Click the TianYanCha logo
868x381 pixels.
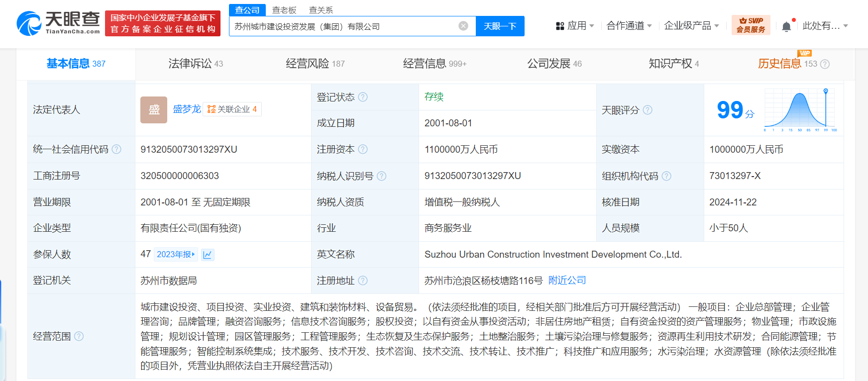pyautogui.click(x=58, y=23)
